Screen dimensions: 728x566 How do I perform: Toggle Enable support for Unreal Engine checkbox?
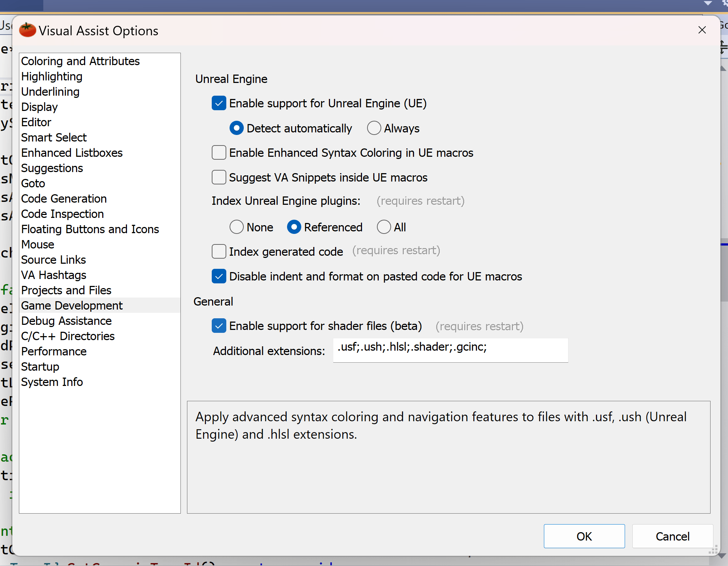pyautogui.click(x=219, y=103)
